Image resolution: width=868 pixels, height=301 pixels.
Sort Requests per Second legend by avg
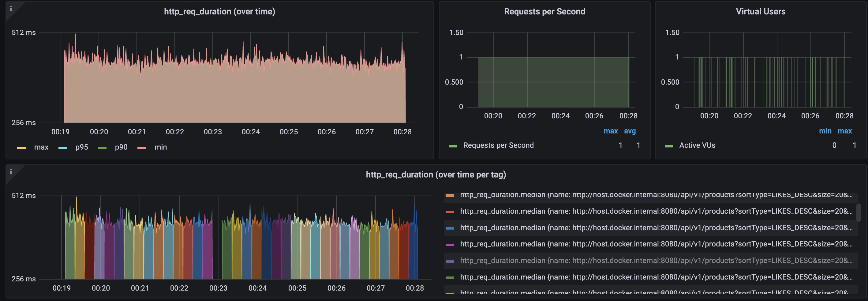click(x=630, y=131)
